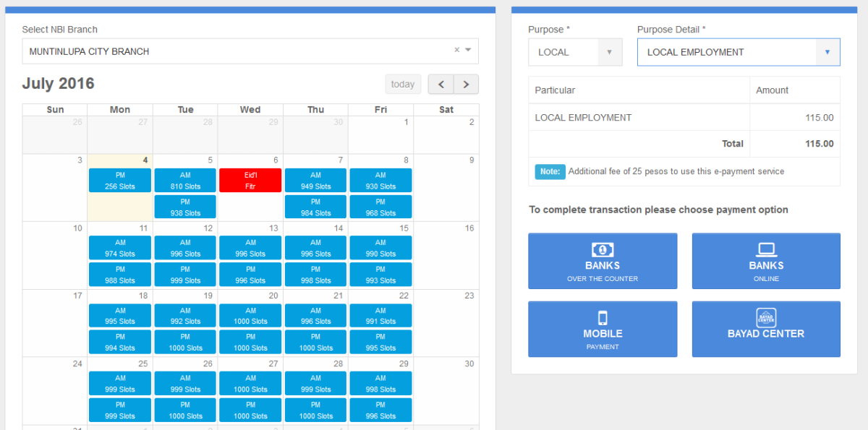Clear the selected NBI branch with x
The height and width of the screenshot is (430, 868).
point(456,51)
